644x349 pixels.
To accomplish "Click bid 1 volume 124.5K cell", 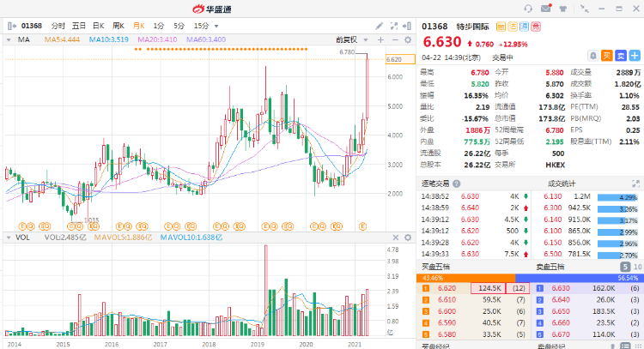I will [x=488, y=288].
